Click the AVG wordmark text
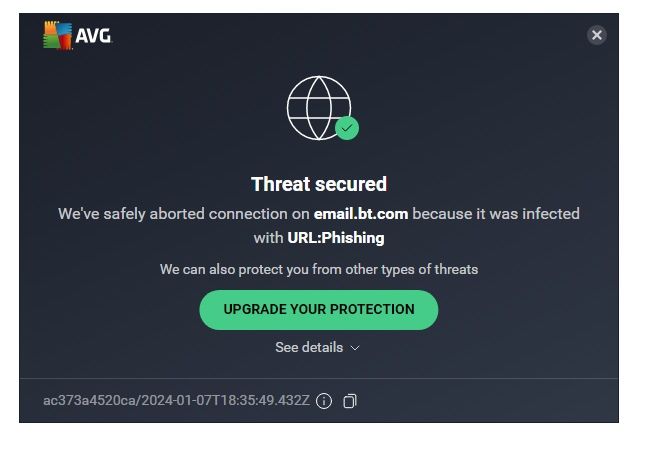Viewport: 656px width, 458px height. tap(93, 37)
